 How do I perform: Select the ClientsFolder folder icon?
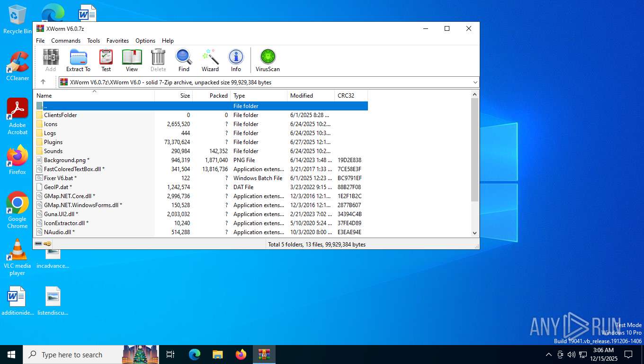tap(40, 115)
